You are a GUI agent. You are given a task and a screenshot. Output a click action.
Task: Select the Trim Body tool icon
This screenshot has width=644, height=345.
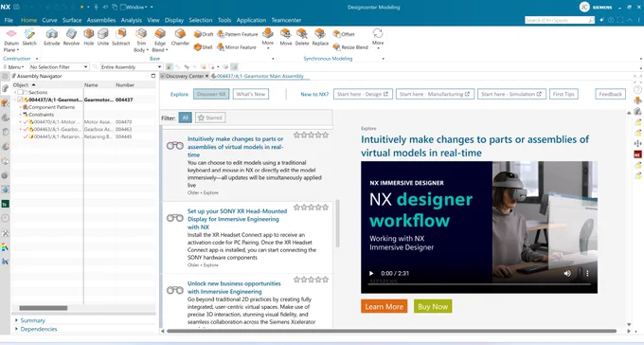(141, 33)
